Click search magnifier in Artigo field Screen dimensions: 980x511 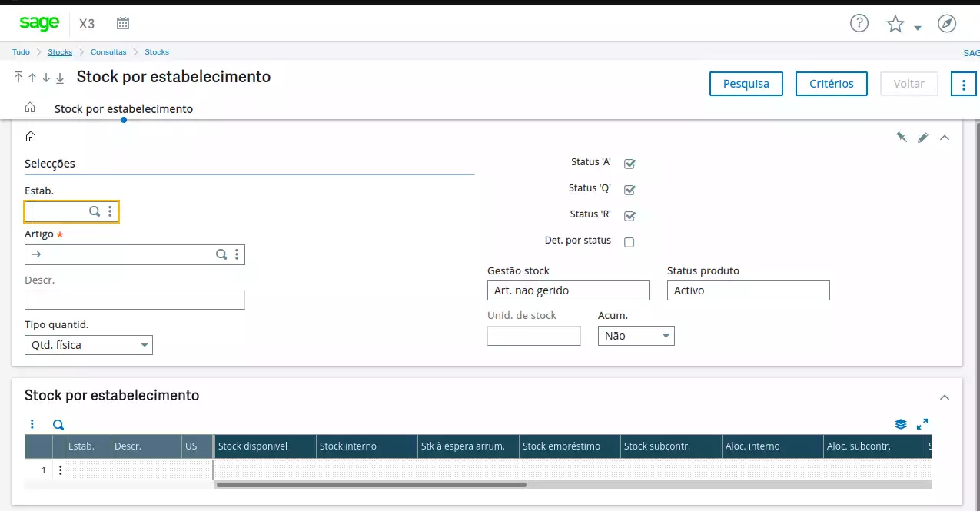click(221, 254)
